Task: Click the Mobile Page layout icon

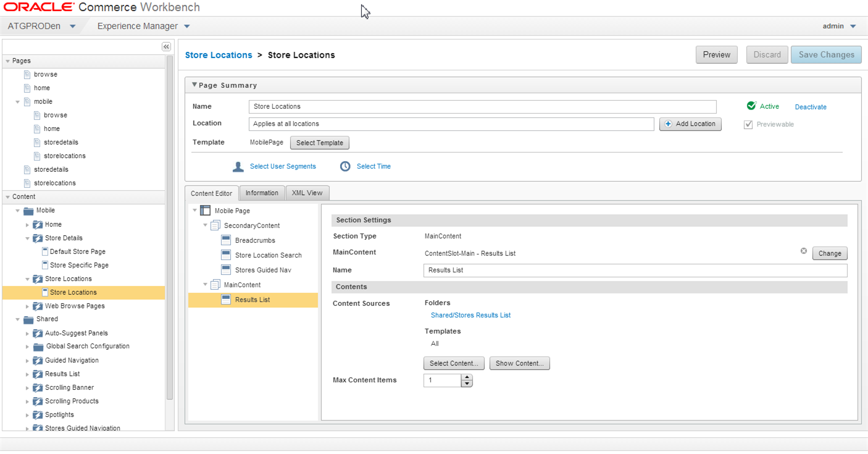Action: [x=206, y=211]
